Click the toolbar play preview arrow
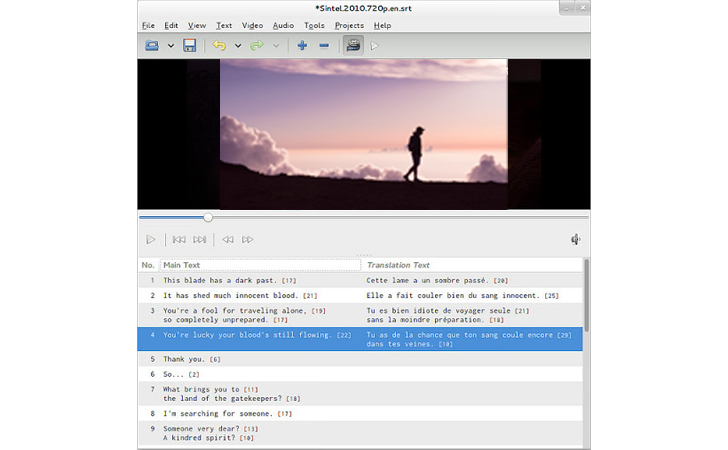 [x=375, y=46]
